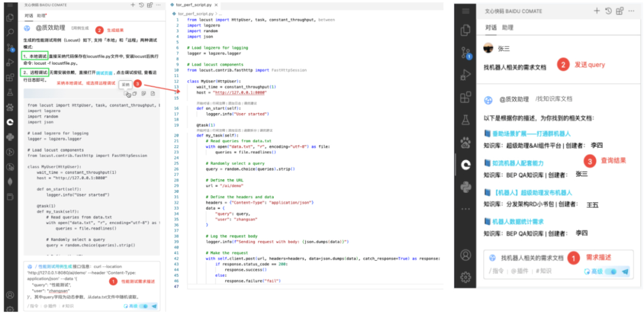Open Python icon in left window activity bar
644x315 pixels.
(10, 137)
